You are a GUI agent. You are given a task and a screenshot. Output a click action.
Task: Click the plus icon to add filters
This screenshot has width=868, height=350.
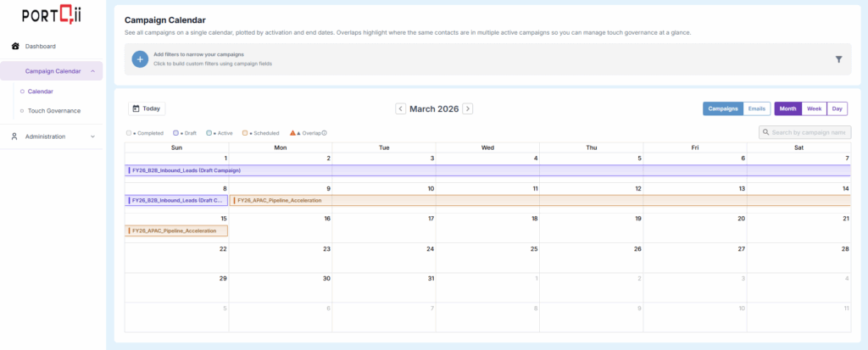[x=140, y=59]
